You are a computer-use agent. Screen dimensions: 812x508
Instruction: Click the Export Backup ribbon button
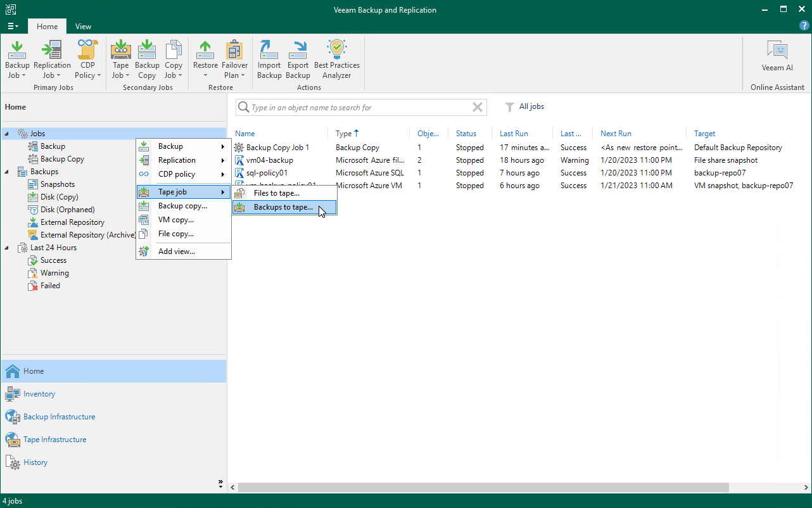[x=298, y=59]
